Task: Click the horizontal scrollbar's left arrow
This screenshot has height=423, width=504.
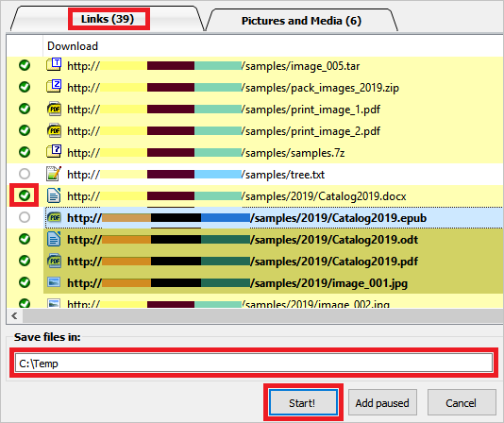Action: click(x=14, y=316)
